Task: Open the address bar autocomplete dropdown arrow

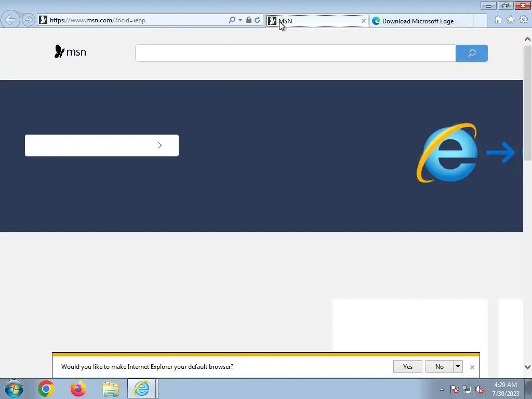Action: pos(240,20)
